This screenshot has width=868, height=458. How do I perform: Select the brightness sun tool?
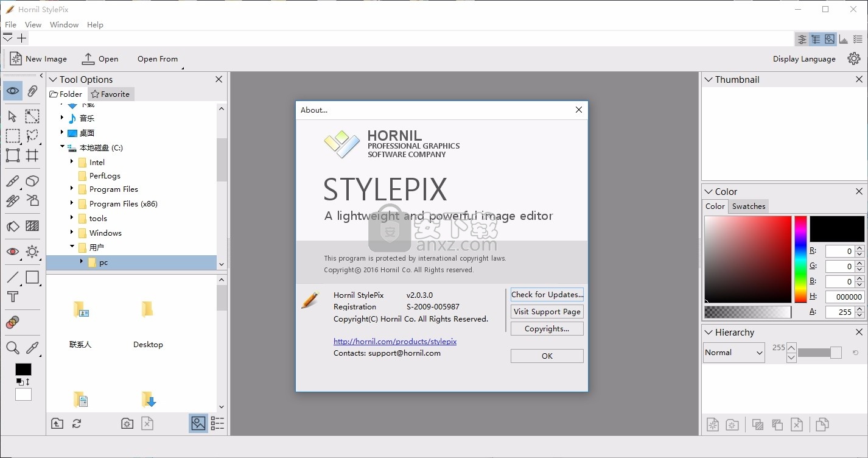32,252
